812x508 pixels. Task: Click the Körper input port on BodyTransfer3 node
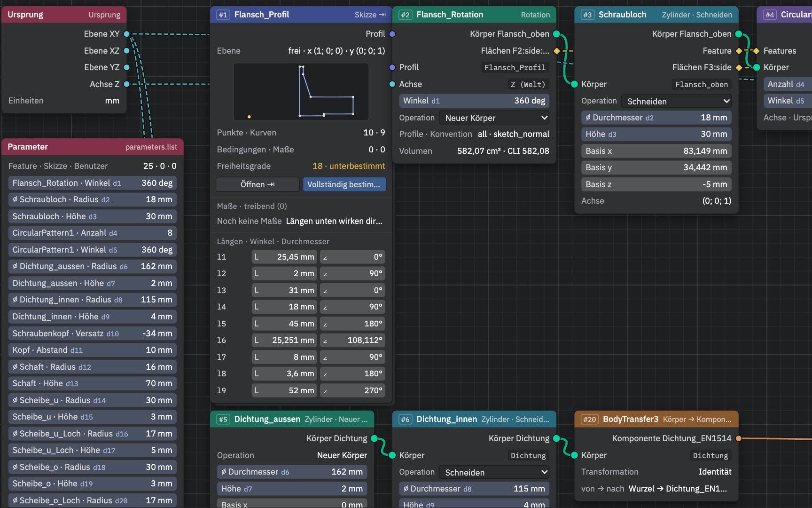(574, 455)
